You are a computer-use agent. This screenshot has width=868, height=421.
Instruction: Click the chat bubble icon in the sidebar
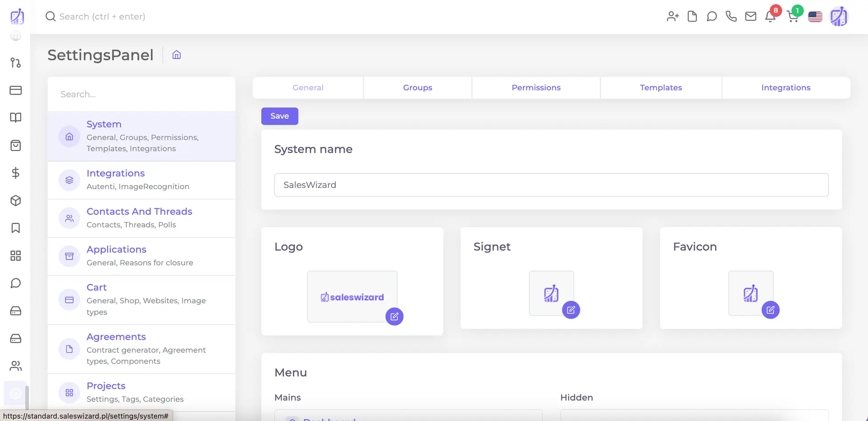[15, 283]
